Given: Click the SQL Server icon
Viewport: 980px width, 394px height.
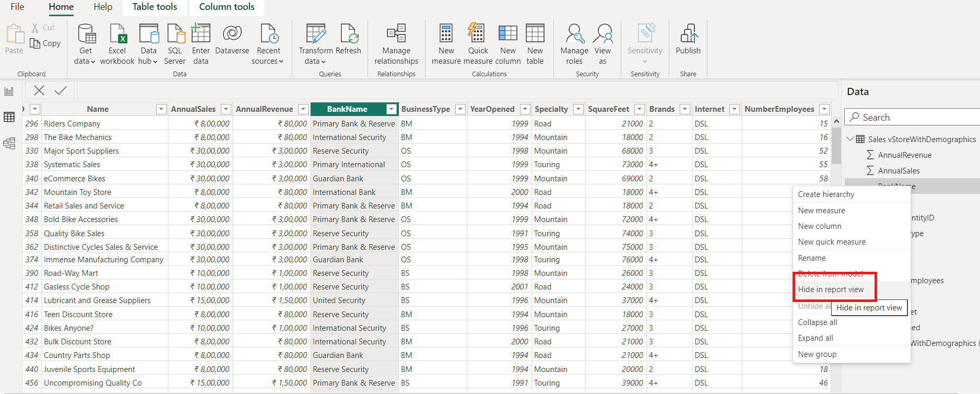Looking at the screenshot, I should pyautogui.click(x=175, y=33).
